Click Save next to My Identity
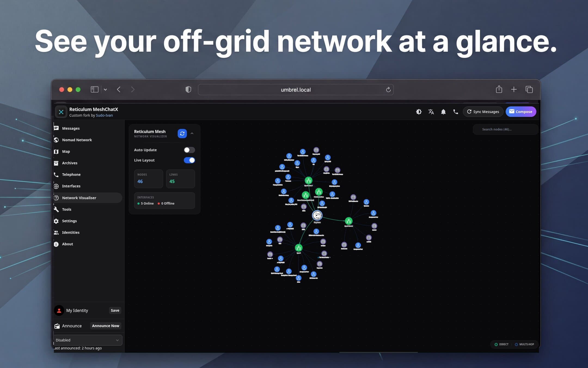This screenshot has width=588, height=368. pyautogui.click(x=115, y=310)
